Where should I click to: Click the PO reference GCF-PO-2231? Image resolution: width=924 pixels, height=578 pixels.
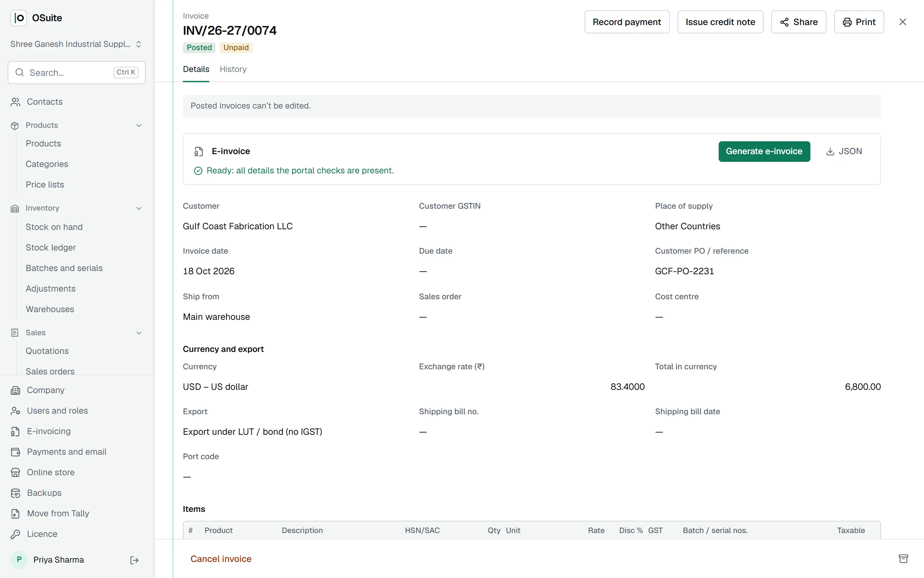(x=684, y=271)
